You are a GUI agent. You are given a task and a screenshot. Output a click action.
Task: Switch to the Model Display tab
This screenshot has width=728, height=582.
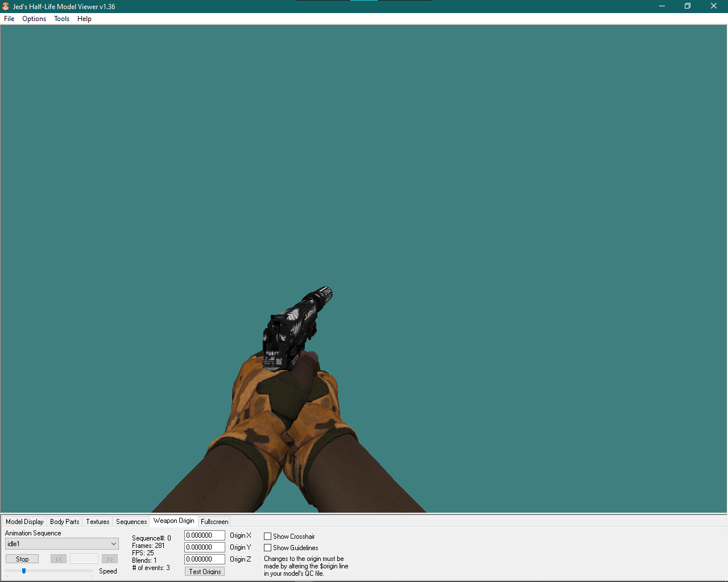24,522
